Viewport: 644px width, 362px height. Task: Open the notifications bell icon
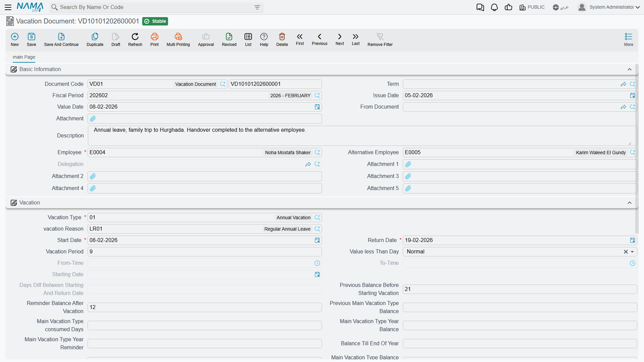[x=494, y=7]
